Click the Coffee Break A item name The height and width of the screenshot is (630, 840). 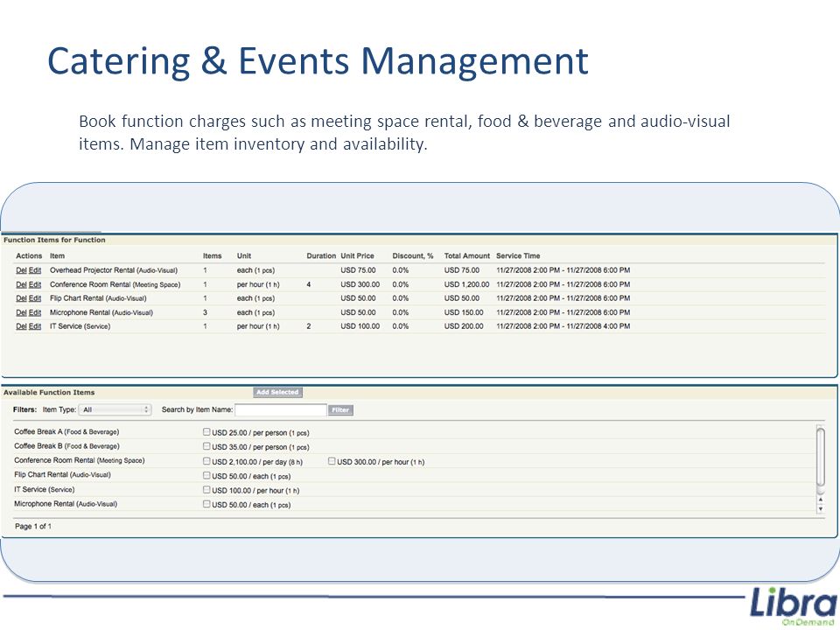coord(66,431)
